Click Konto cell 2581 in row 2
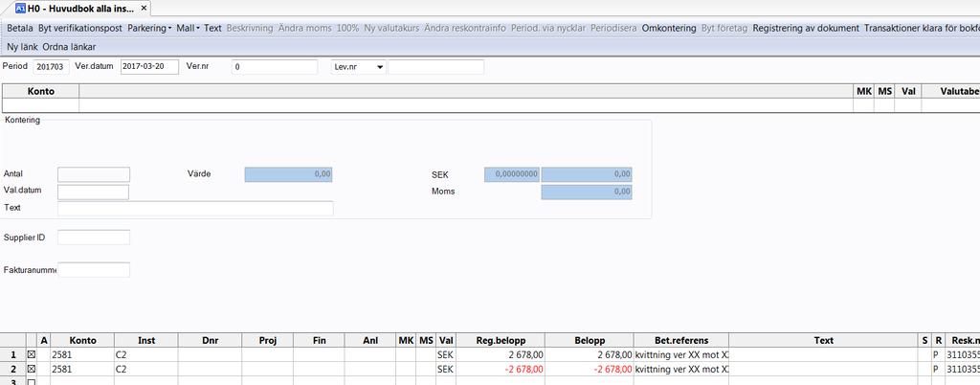 82,370
